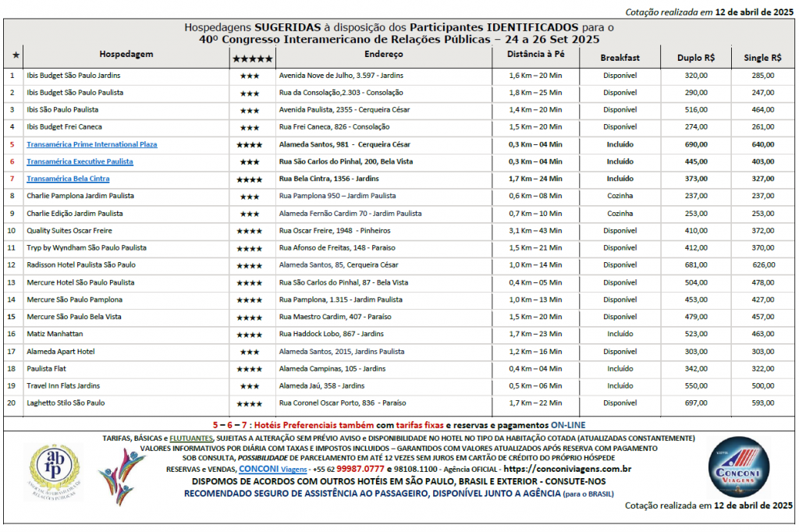Select the top quotation date line

coord(709,12)
